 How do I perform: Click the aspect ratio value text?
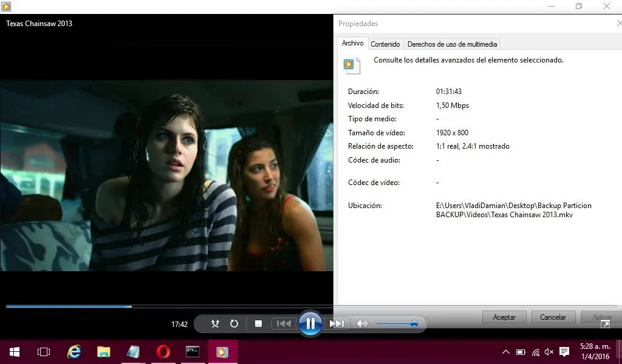pos(473,146)
